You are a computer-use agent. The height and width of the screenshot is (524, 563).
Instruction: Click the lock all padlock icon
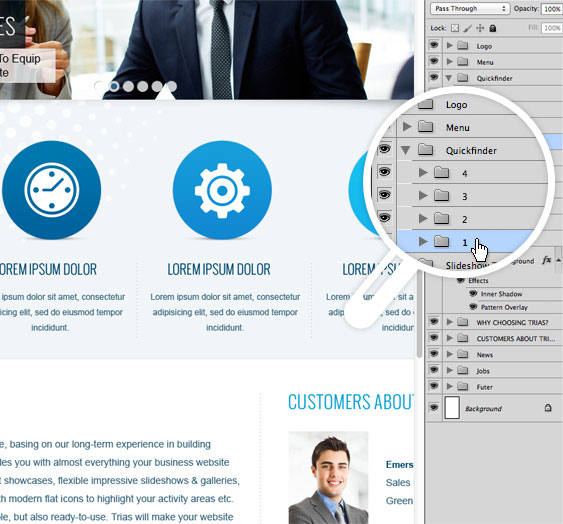pos(493,28)
